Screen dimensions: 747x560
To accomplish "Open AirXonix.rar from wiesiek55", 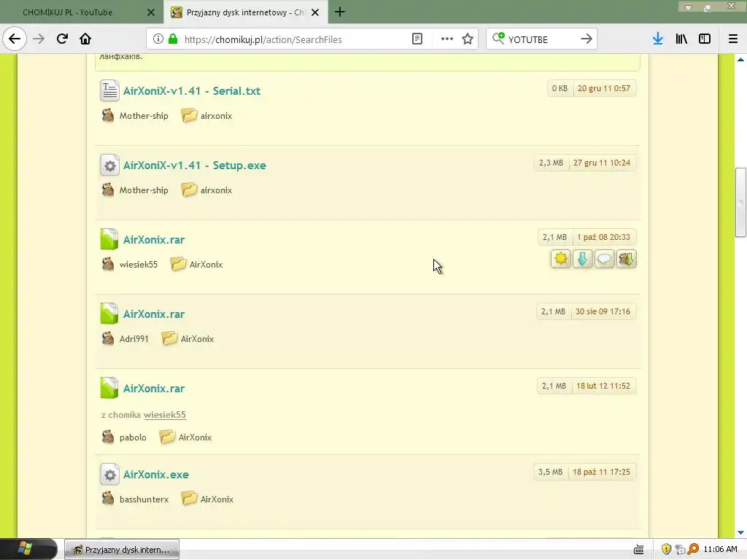I will click(154, 239).
